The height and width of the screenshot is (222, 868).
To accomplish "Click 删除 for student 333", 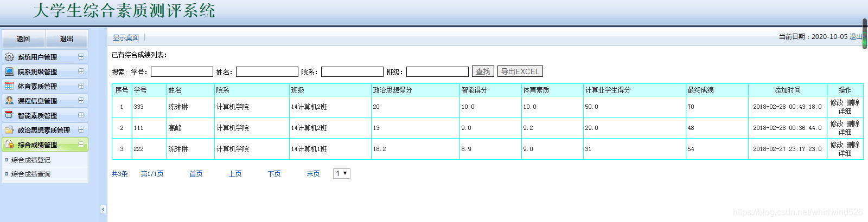I will (x=853, y=102).
